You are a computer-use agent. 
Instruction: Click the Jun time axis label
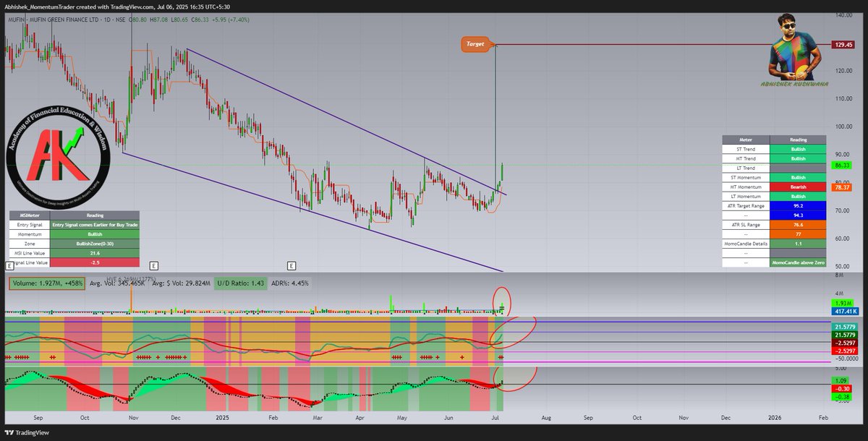448,418
